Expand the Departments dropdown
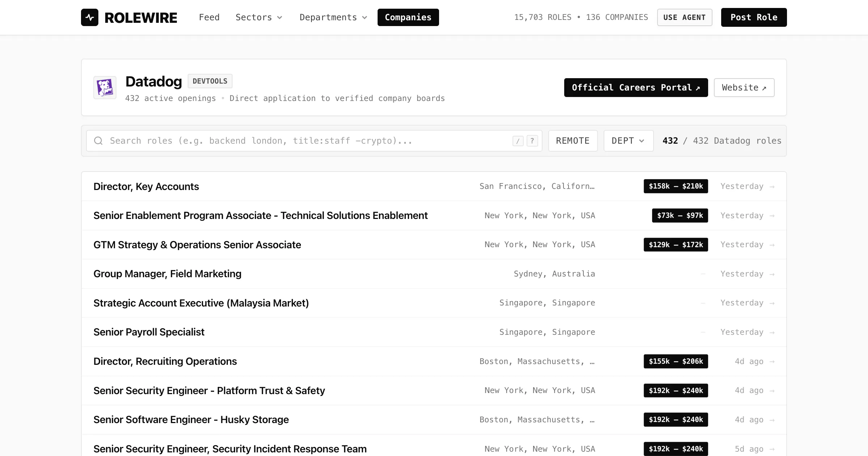Screen dimensions: 868x456 333,17
